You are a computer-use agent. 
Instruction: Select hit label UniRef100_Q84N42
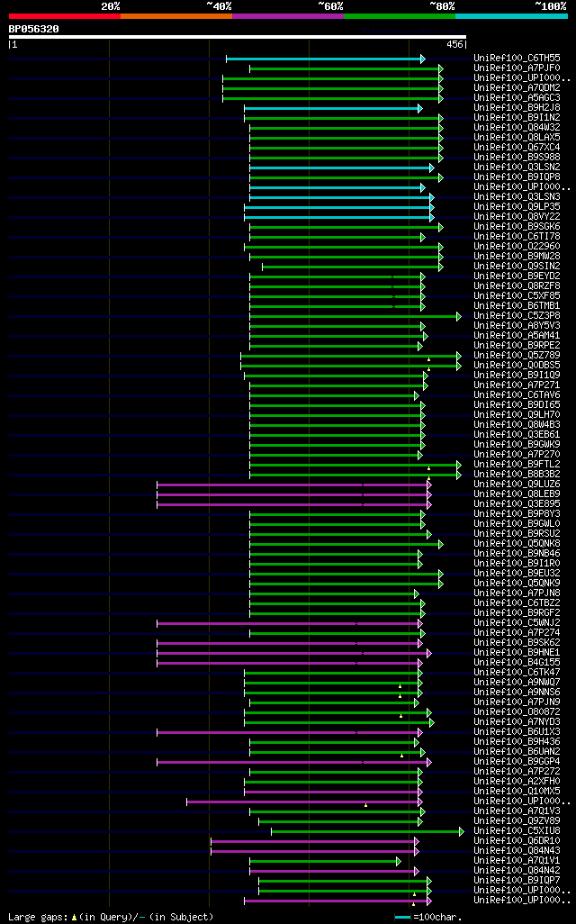click(517, 870)
